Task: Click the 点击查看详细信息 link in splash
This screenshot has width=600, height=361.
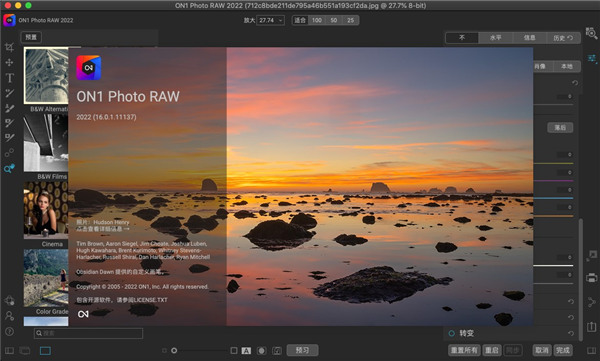Action: [x=103, y=229]
